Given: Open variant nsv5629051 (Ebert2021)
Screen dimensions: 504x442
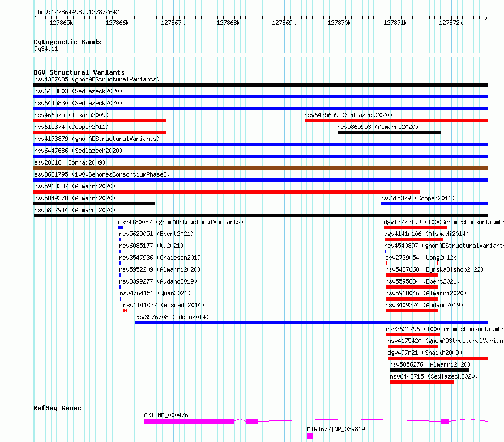Looking at the screenshot, I should (156, 234).
